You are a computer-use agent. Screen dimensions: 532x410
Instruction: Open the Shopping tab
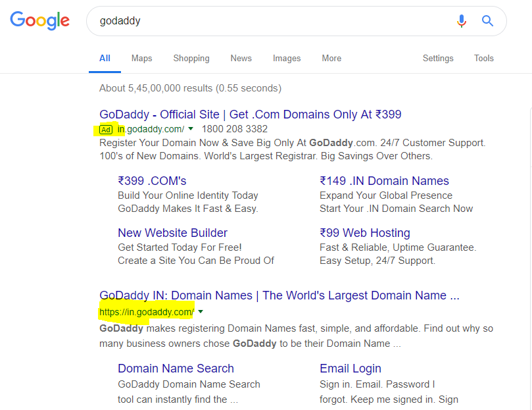tap(191, 59)
